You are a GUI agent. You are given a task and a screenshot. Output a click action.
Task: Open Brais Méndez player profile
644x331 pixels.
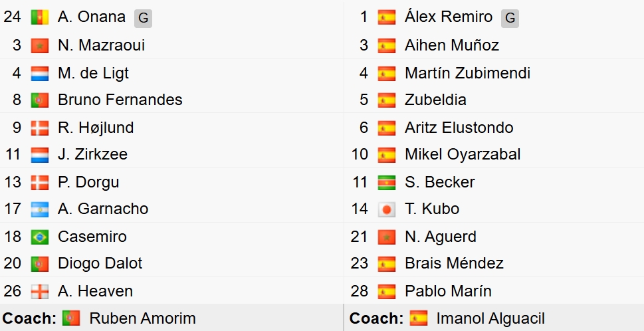[x=454, y=264]
